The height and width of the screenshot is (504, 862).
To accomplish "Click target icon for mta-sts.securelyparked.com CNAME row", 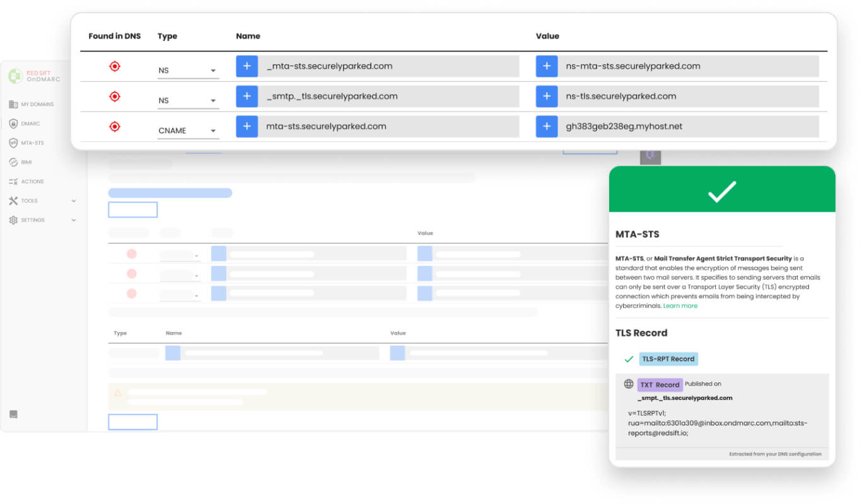I will coord(114,127).
